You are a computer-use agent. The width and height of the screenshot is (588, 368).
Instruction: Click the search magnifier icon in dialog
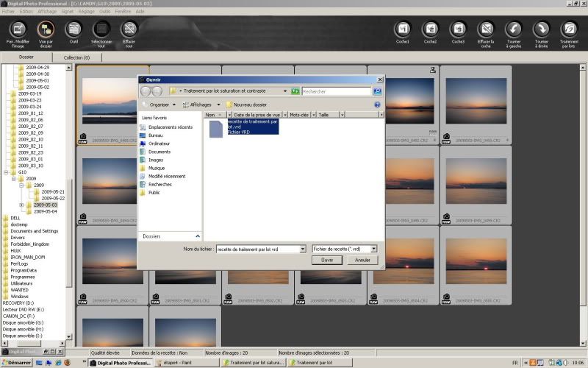pyautogui.click(x=377, y=91)
